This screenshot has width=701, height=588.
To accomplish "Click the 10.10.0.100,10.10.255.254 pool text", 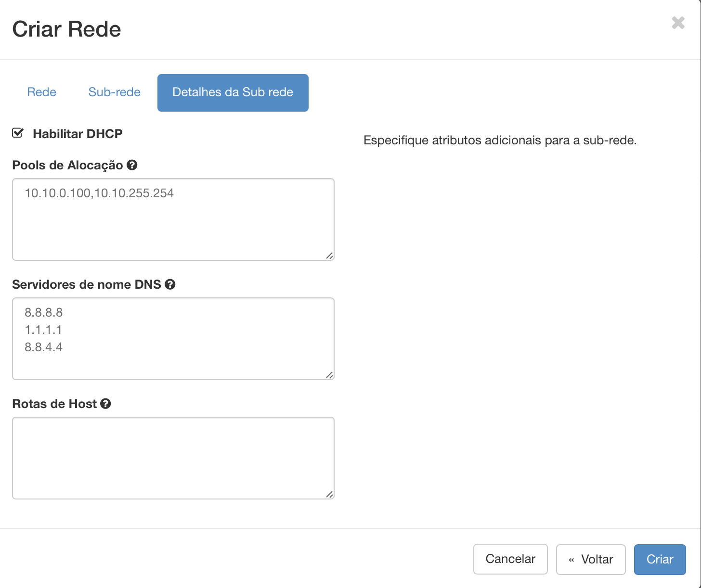I will tap(99, 193).
